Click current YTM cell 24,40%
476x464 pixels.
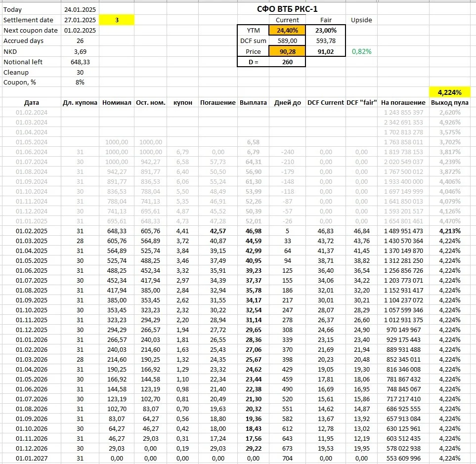pos(287,30)
